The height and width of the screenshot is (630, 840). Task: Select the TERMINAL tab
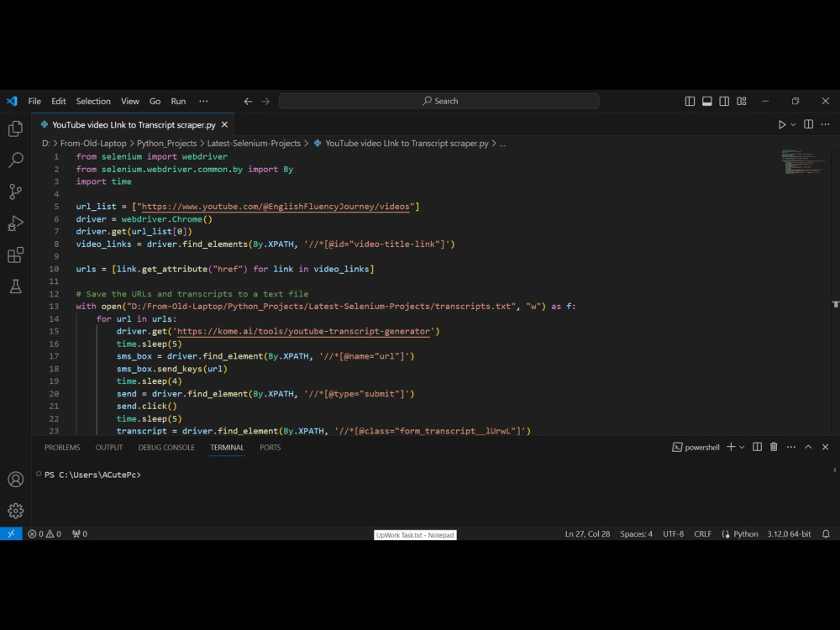[227, 448]
